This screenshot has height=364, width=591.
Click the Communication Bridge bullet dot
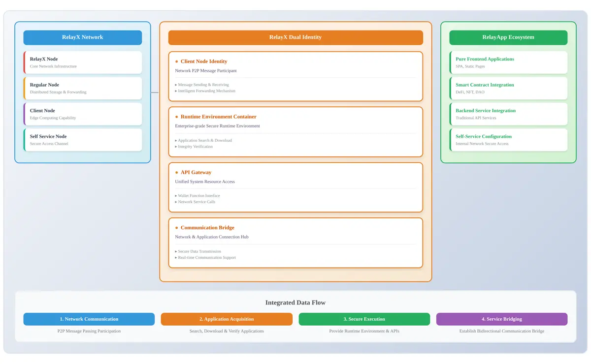(177, 228)
